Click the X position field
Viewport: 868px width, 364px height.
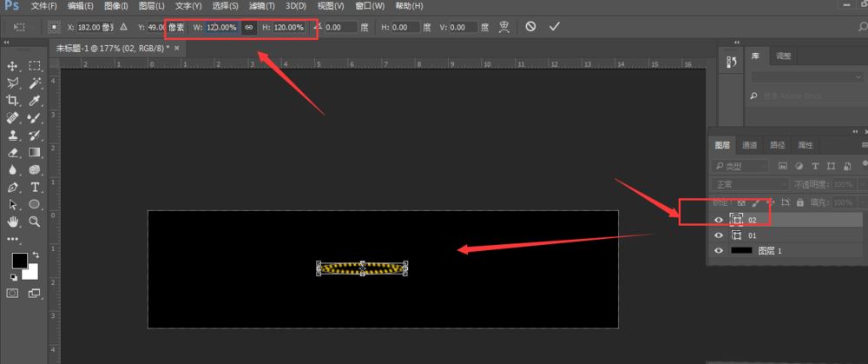95,27
